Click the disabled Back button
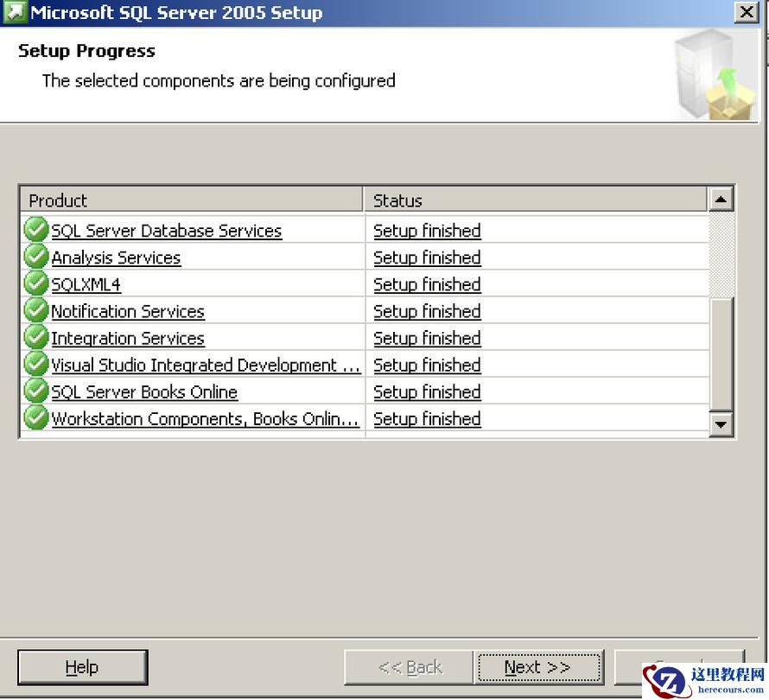This screenshot has height=700, width=769. [x=409, y=668]
